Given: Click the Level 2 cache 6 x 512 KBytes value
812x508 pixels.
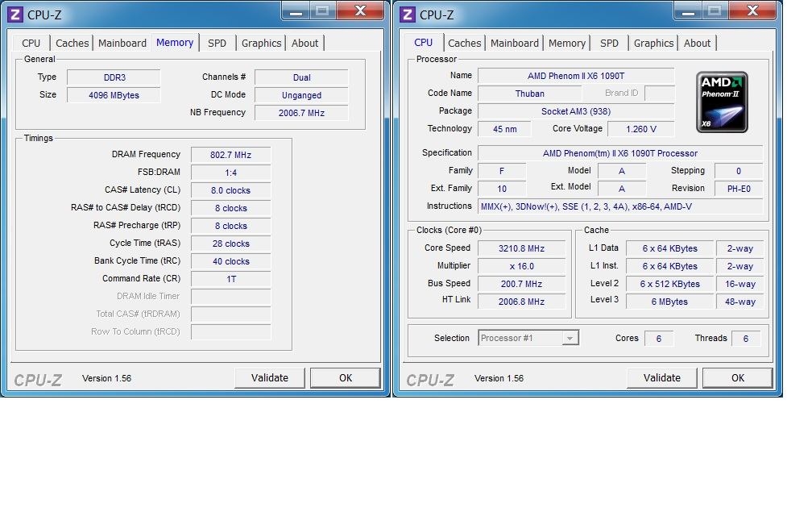Looking at the screenshot, I should click(x=669, y=284).
